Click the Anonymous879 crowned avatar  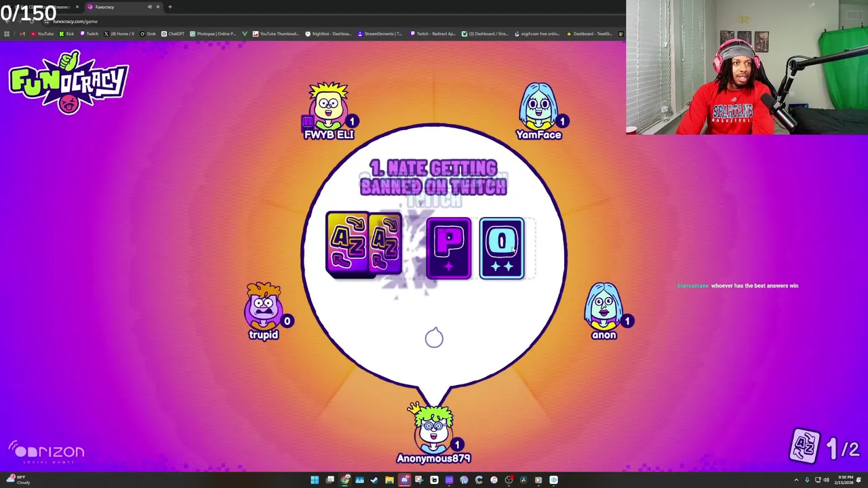(x=433, y=428)
